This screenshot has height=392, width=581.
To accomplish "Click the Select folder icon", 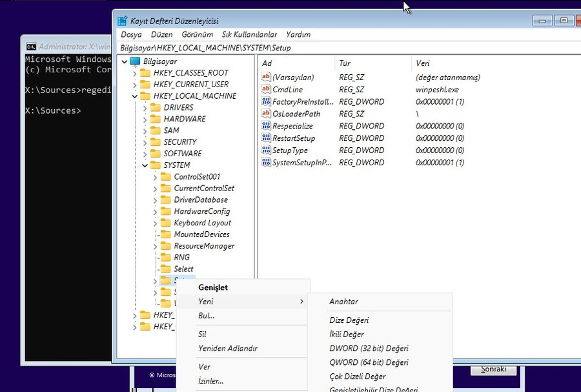I will click(x=166, y=269).
